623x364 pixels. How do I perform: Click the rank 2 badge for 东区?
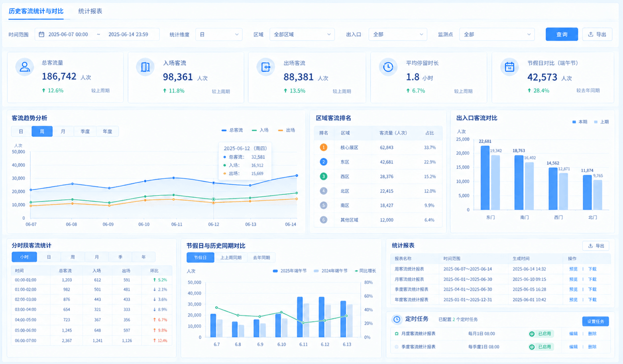(x=324, y=162)
